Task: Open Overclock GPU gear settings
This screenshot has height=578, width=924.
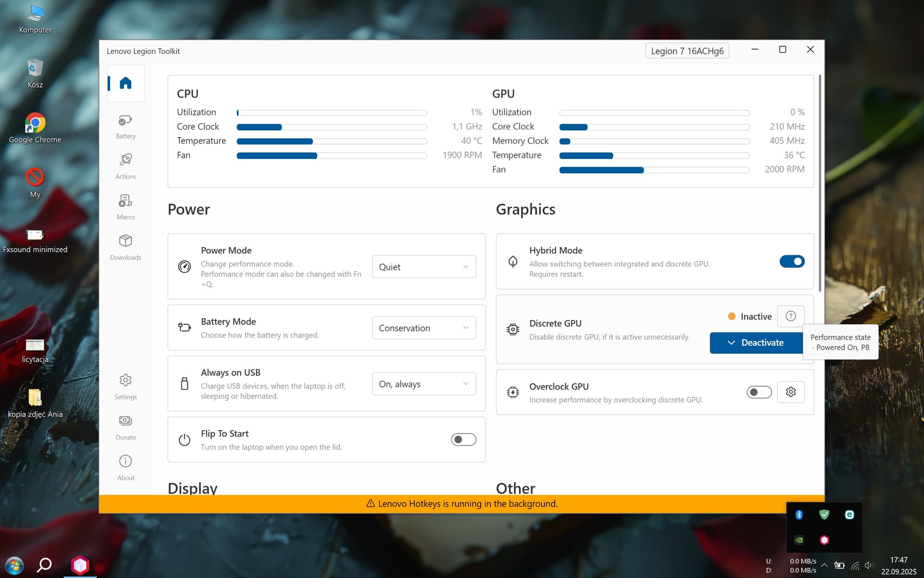Action: point(790,392)
